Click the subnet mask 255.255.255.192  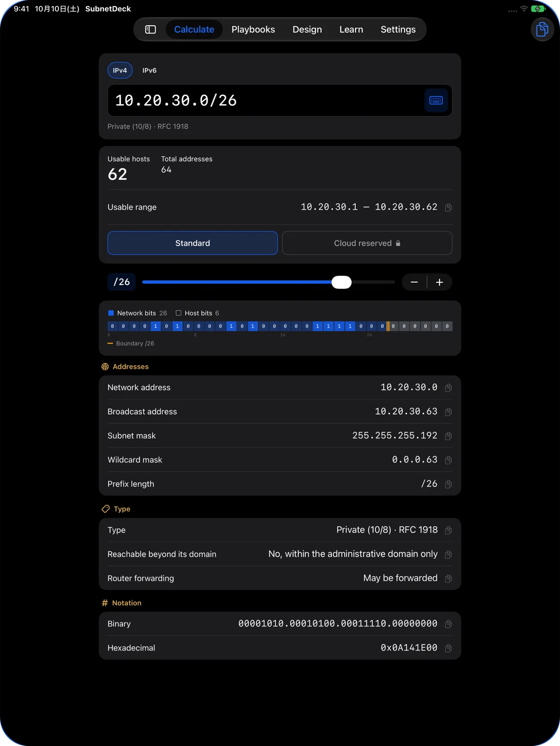[x=395, y=435]
